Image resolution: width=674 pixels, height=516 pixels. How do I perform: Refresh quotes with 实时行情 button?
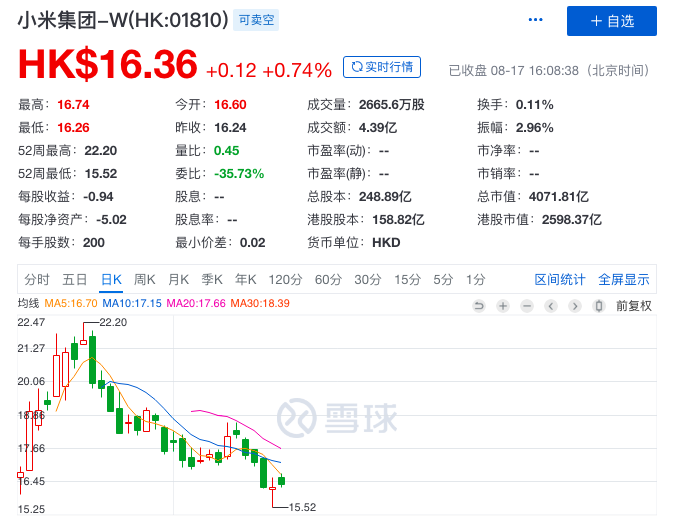point(382,67)
